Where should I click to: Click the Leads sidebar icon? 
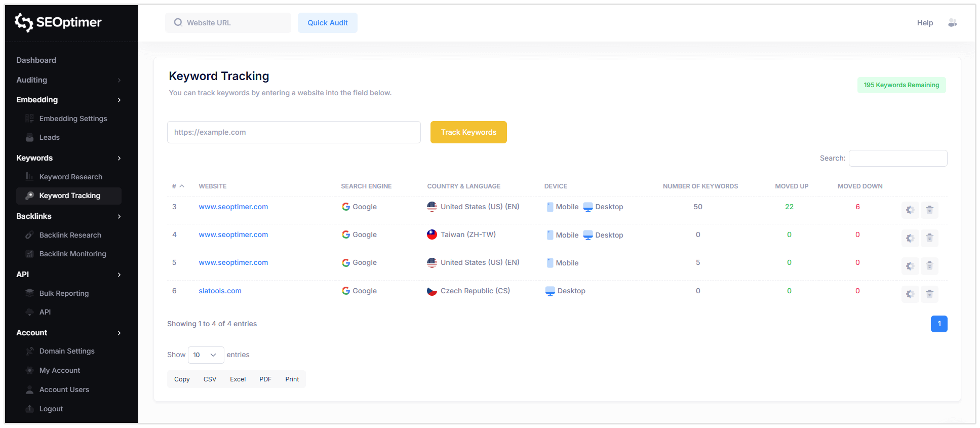coord(30,137)
